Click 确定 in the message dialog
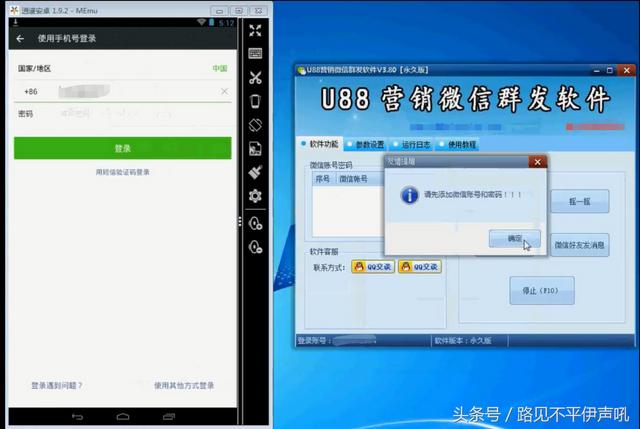This screenshot has height=429, width=640. click(515, 238)
